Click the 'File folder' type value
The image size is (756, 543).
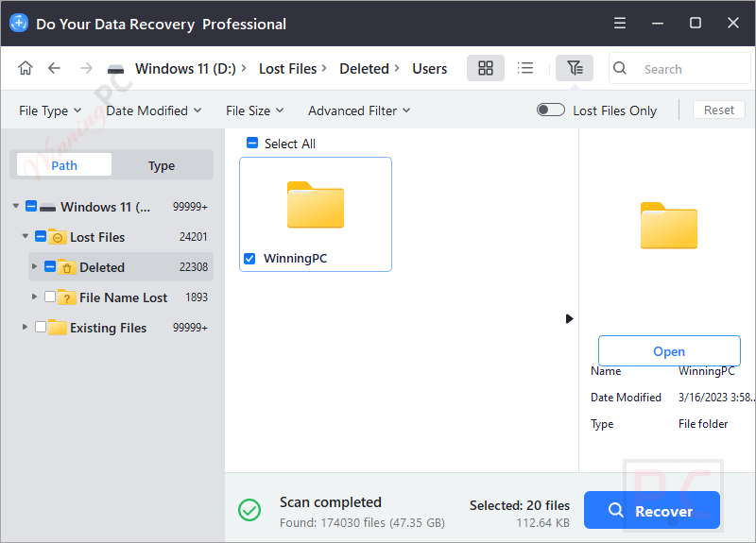click(x=703, y=423)
